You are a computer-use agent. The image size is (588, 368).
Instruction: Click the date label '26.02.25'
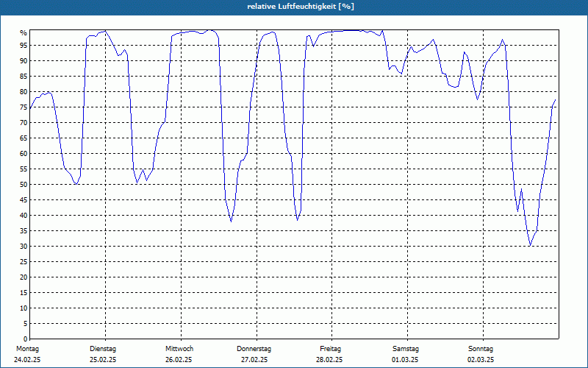coord(179,360)
